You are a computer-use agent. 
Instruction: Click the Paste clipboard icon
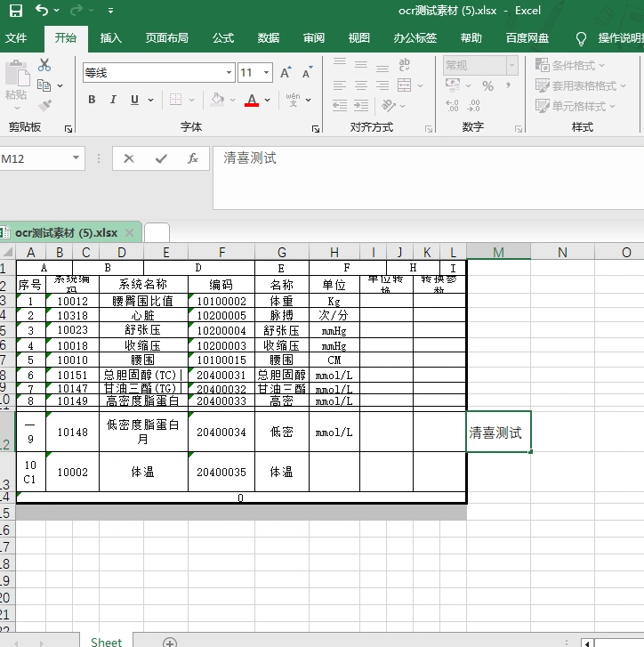(x=15, y=76)
